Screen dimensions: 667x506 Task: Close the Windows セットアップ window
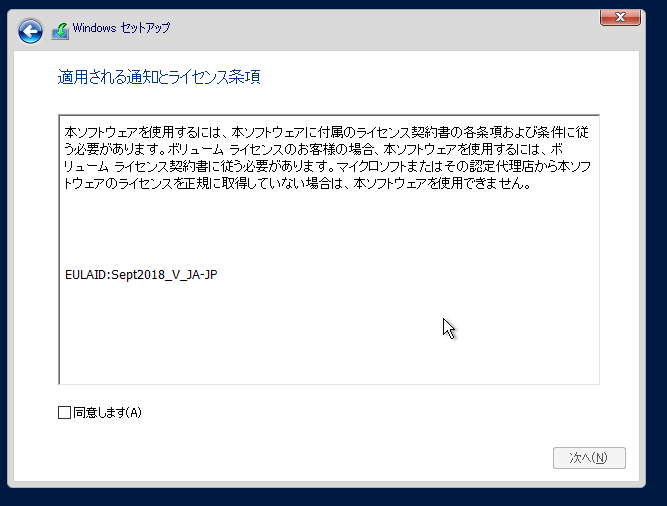(x=620, y=17)
